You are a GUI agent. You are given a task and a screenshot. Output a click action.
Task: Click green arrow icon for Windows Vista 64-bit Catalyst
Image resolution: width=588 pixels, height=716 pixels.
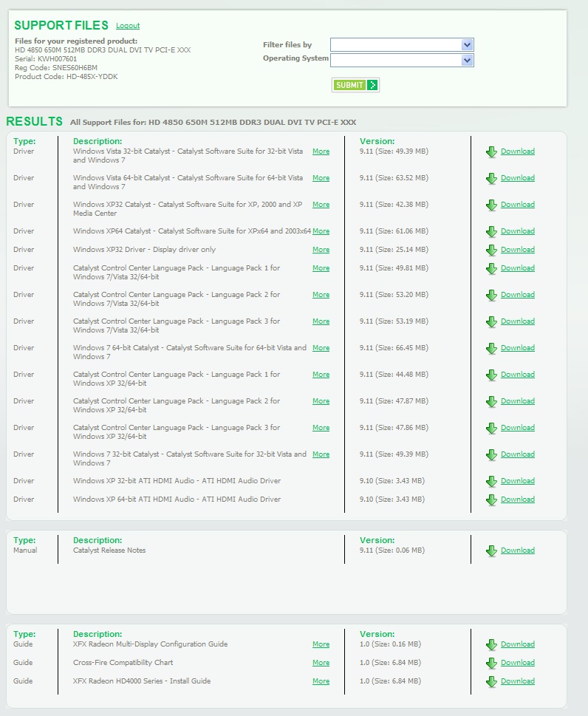492,179
